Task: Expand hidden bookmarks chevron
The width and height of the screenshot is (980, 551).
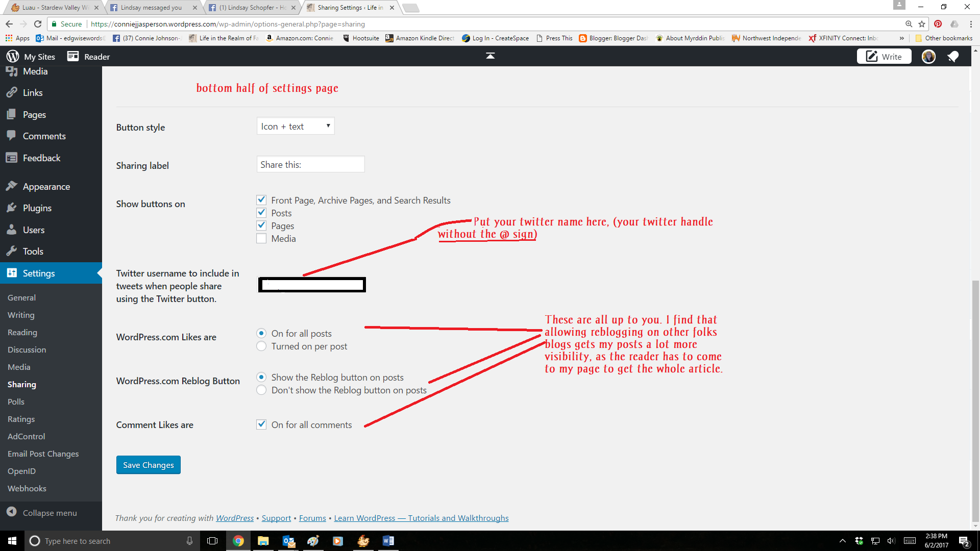Action: pos(902,38)
